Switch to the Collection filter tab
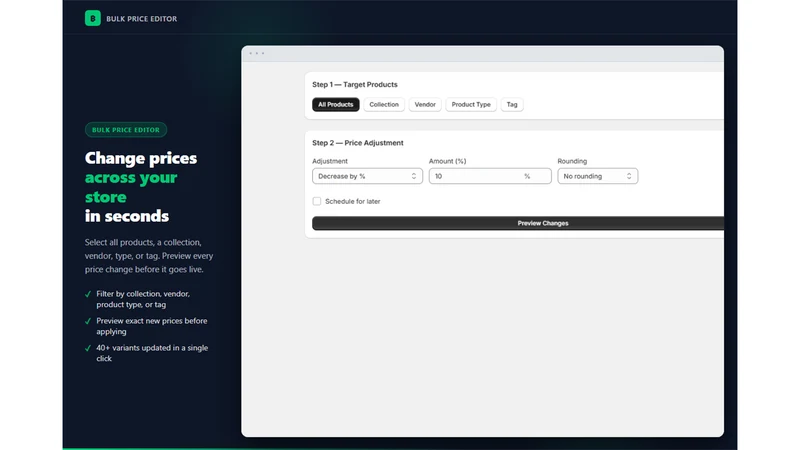 point(384,105)
